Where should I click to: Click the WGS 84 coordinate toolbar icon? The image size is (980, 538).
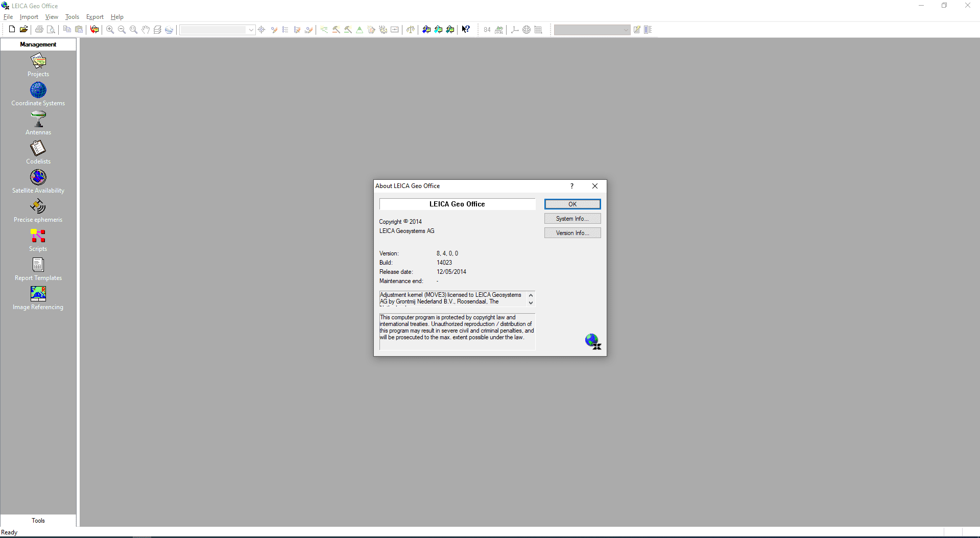pyautogui.click(x=487, y=30)
